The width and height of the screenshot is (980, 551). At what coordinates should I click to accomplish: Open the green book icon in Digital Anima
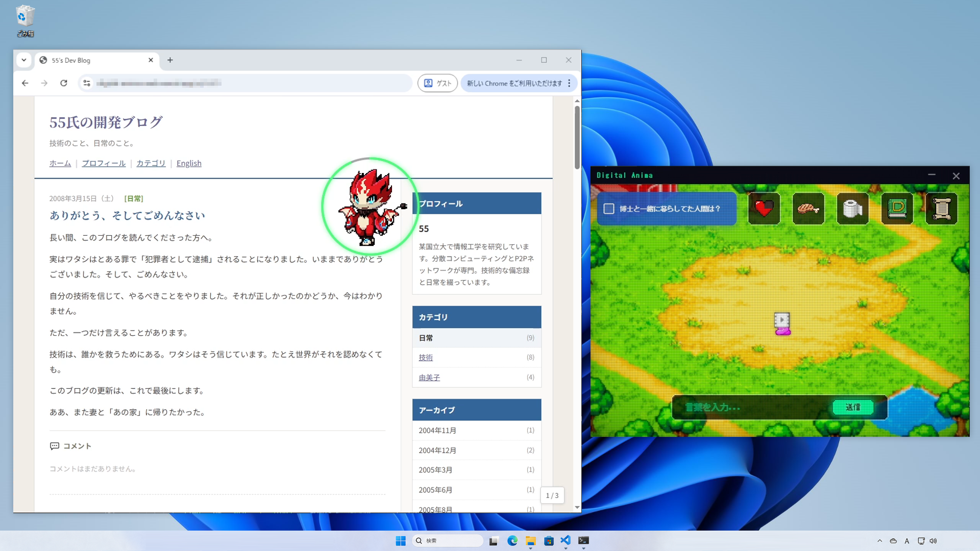897,209
